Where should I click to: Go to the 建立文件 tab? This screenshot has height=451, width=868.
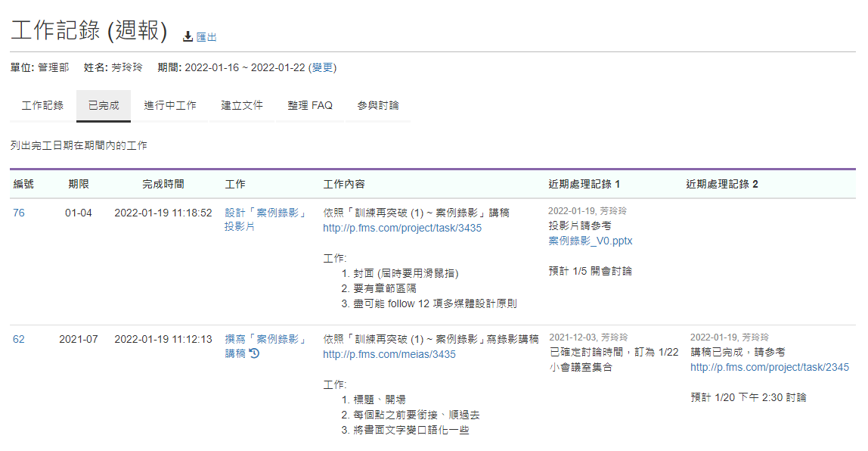pyautogui.click(x=242, y=106)
